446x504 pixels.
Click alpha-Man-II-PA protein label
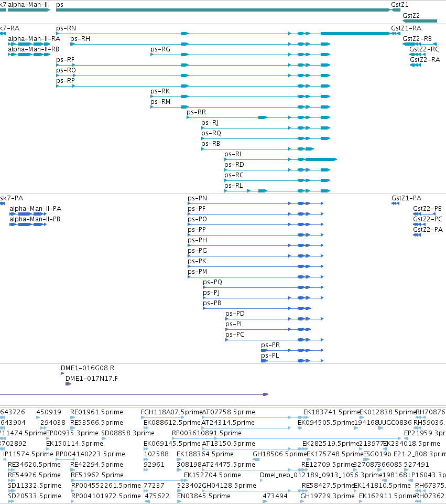(35, 209)
